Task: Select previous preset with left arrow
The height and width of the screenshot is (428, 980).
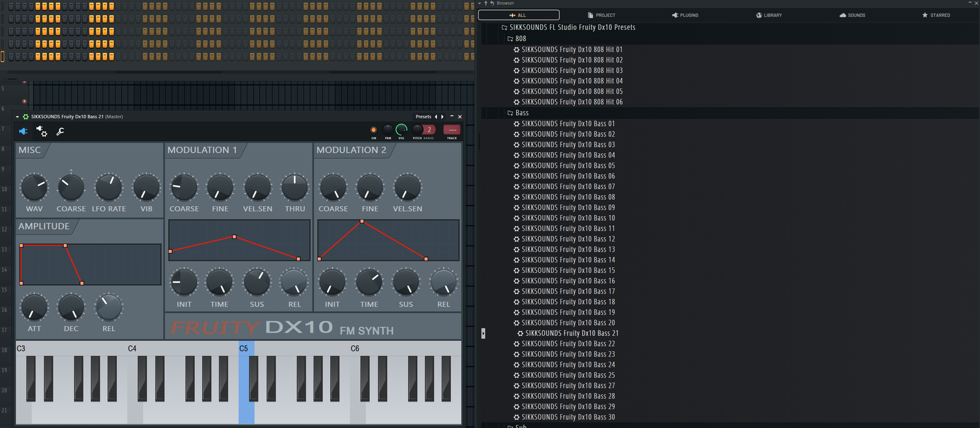Action: click(x=435, y=117)
